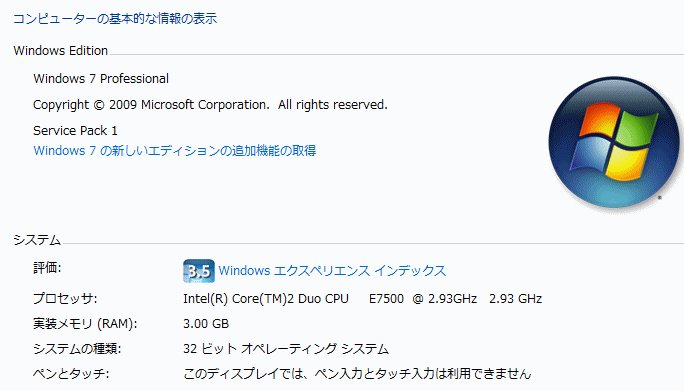684x391 pixels.
Task: Click the 3.00 GB memory value
Action: pos(206,324)
